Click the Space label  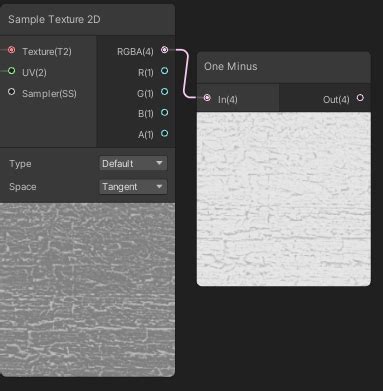click(23, 187)
